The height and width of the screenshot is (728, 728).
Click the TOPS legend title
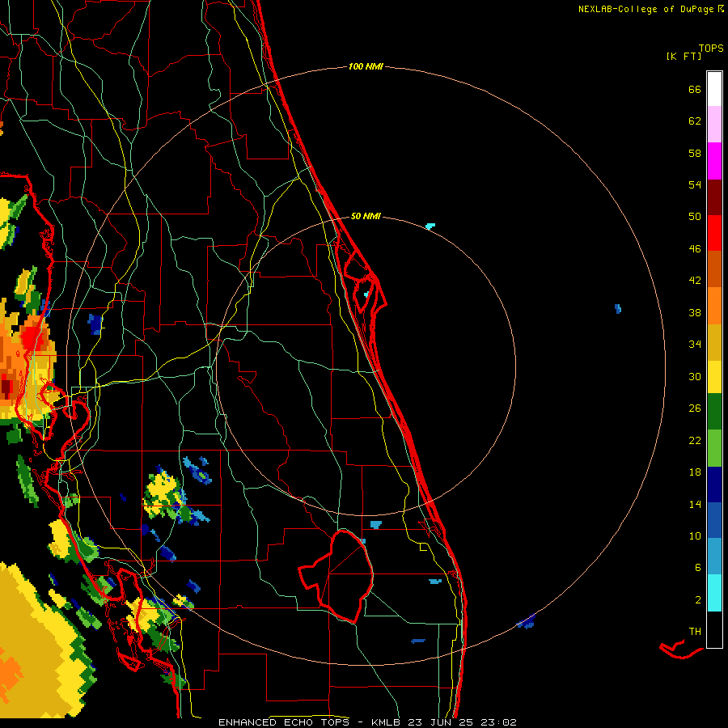[711, 48]
